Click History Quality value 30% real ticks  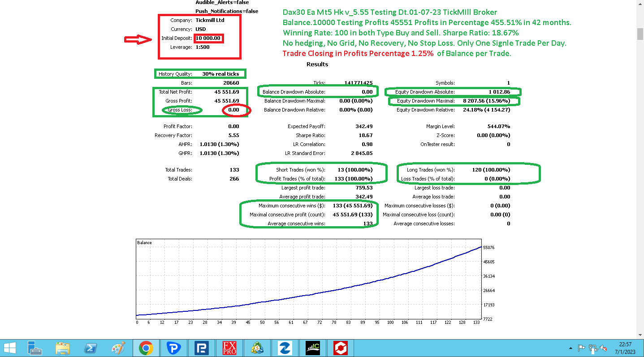[220, 74]
